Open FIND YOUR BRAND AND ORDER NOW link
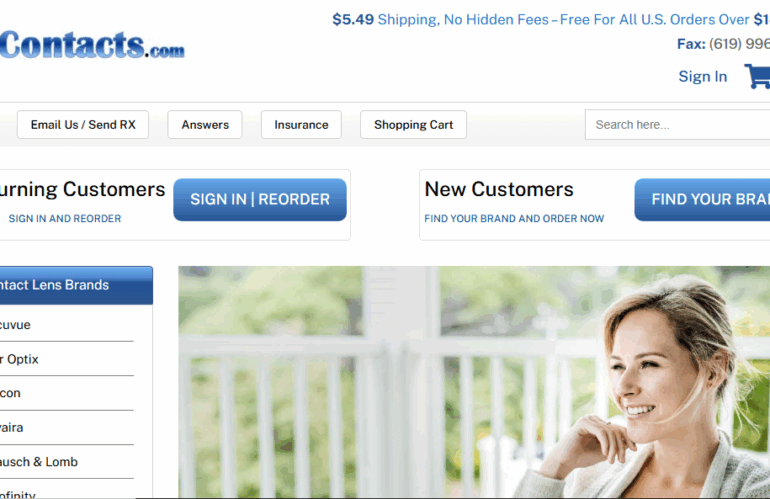The width and height of the screenshot is (770, 499). (x=514, y=219)
